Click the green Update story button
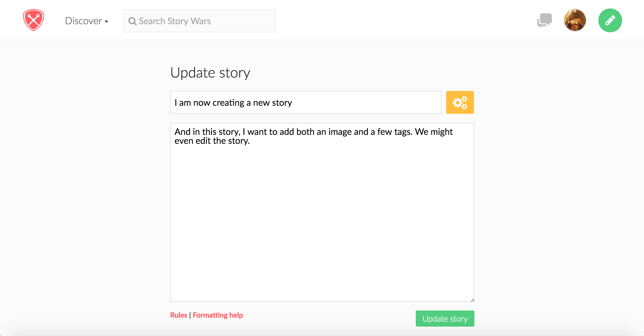The height and width of the screenshot is (336, 644). click(445, 319)
